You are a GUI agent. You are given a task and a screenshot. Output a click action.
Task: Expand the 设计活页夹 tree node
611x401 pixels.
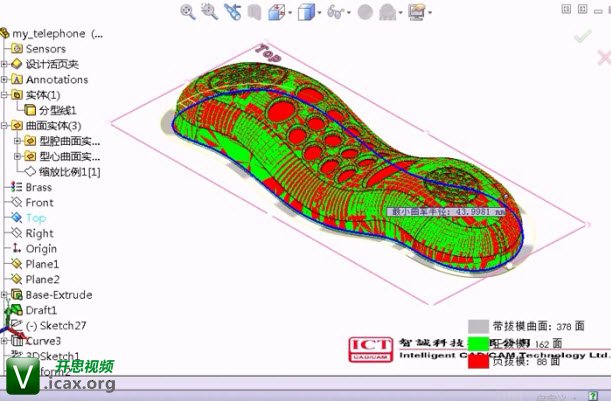point(4,64)
